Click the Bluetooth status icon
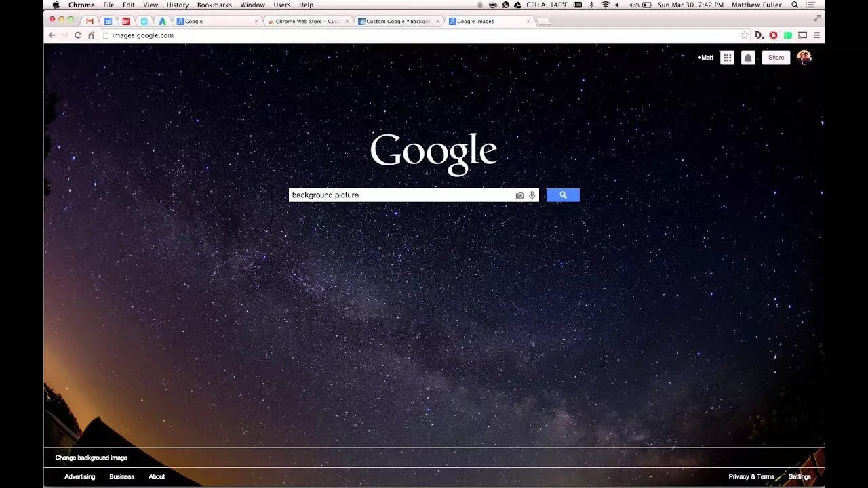This screenshot has height=488, width=868. coord(591,5)
